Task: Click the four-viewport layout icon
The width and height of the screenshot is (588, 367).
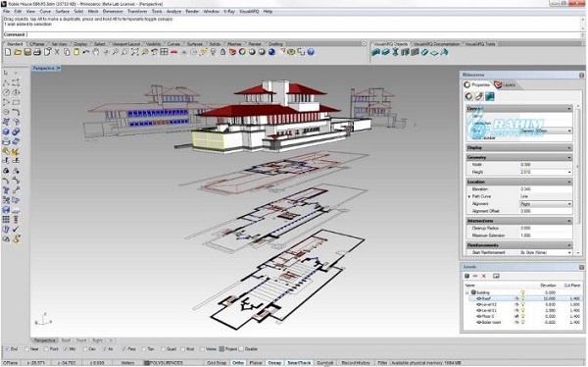Action: (164, 52)
